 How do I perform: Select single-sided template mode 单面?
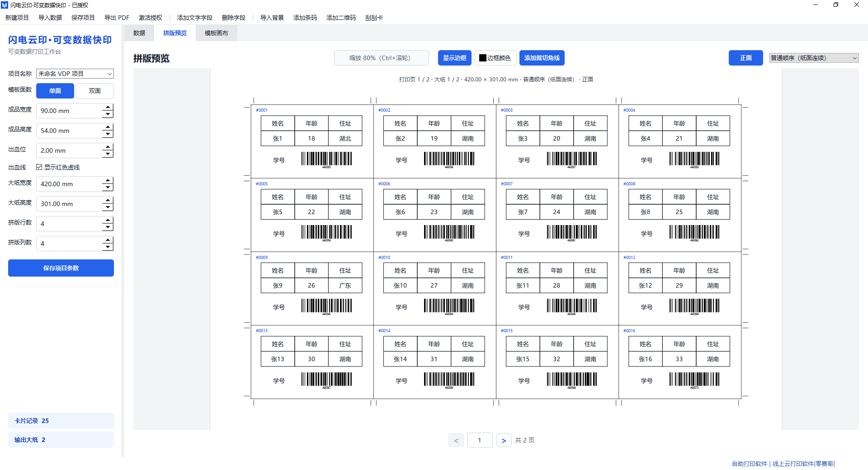[55, 91]
